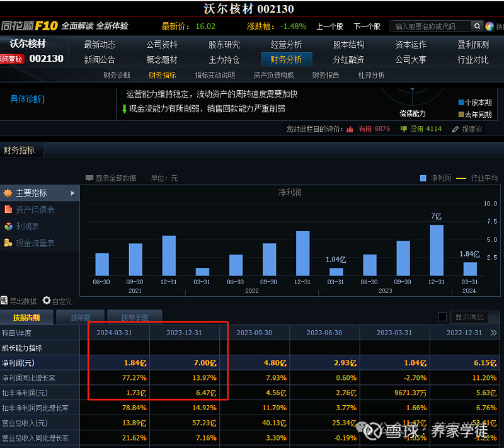
Task: Switch to the 指标变动说明 sub-tab
Action: [215, 75]
